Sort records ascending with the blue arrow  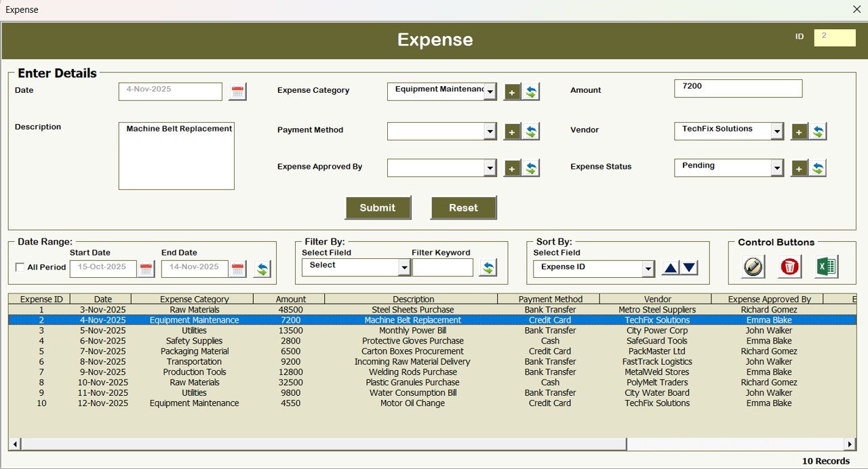tap(669, 267)
